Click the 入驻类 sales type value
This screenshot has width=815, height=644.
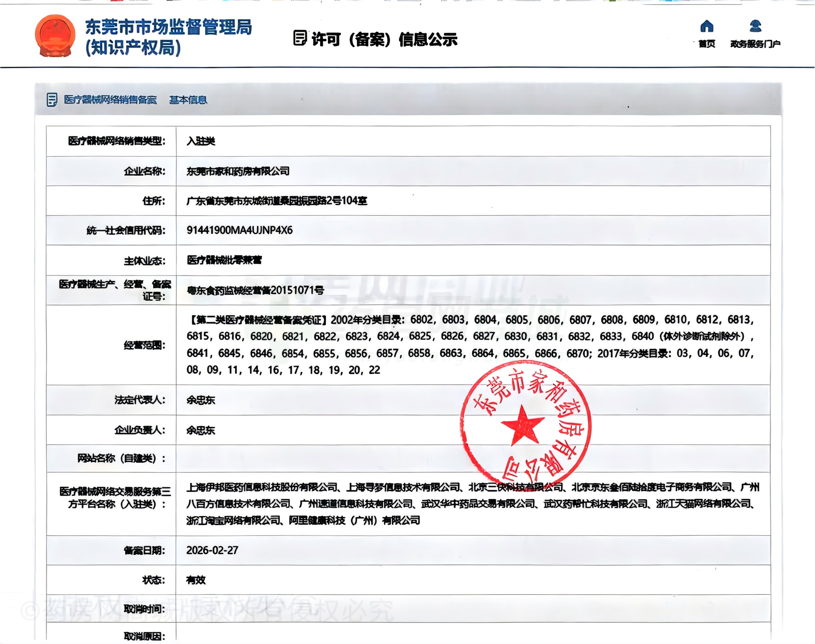point(201,141)
